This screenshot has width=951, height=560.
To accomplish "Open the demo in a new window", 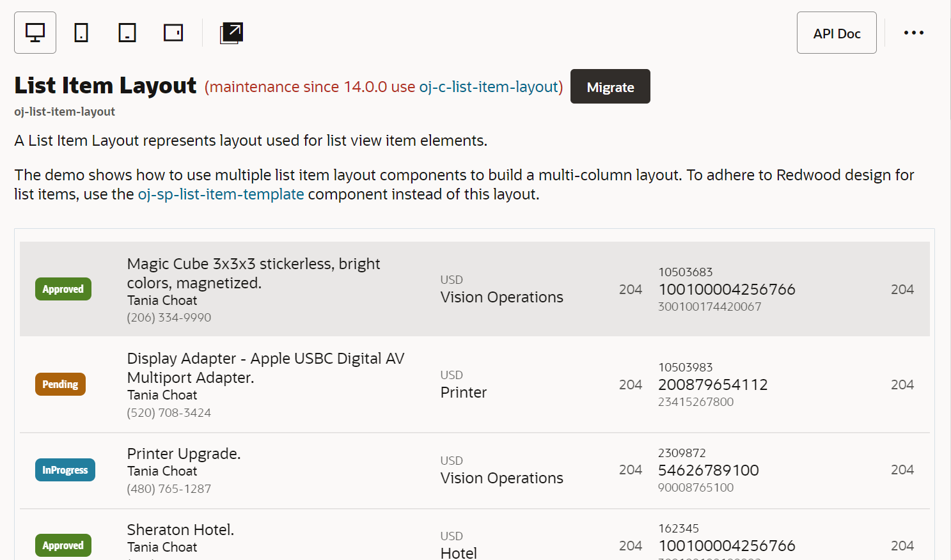I will point(231,32).
